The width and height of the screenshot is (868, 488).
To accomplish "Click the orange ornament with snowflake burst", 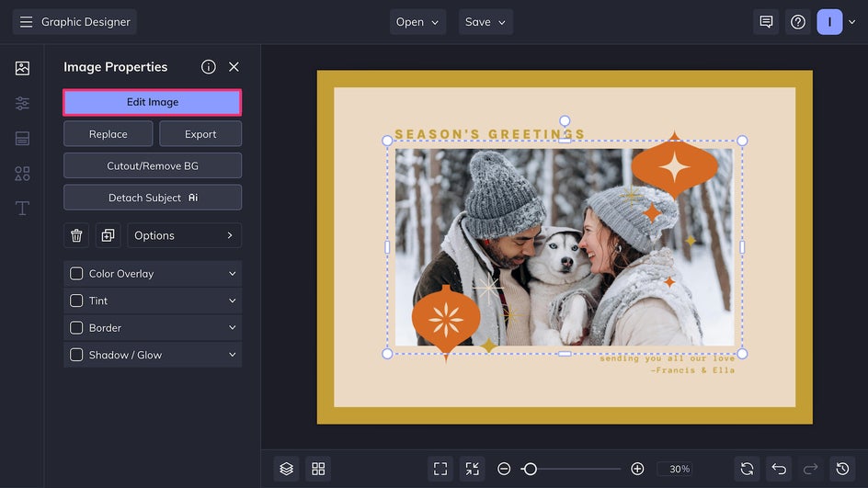I will [446, 321].
